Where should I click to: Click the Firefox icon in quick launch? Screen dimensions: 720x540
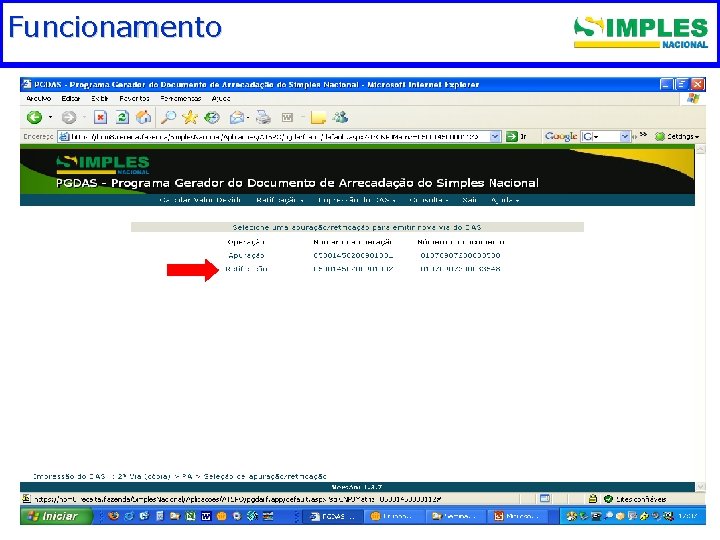113,516
